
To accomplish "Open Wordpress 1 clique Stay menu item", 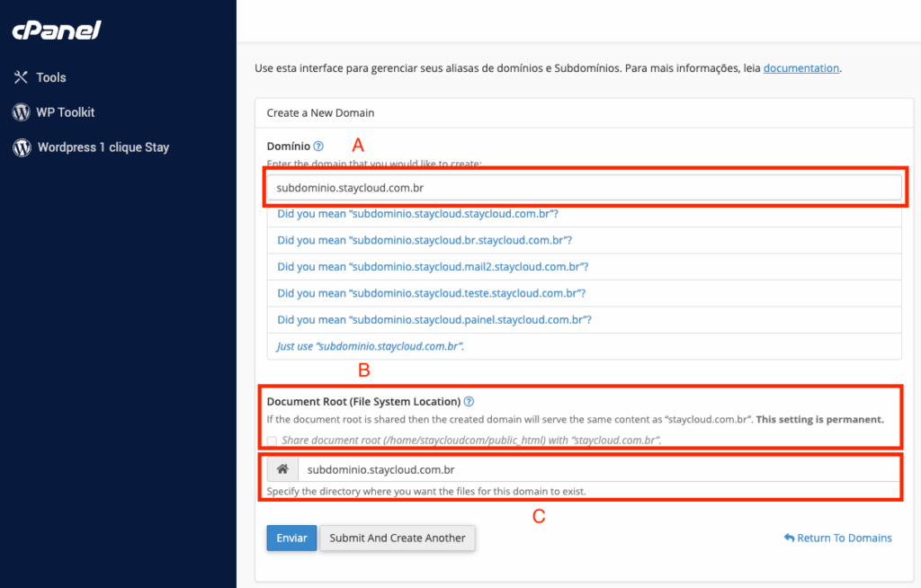I will [x=103, y=147].
